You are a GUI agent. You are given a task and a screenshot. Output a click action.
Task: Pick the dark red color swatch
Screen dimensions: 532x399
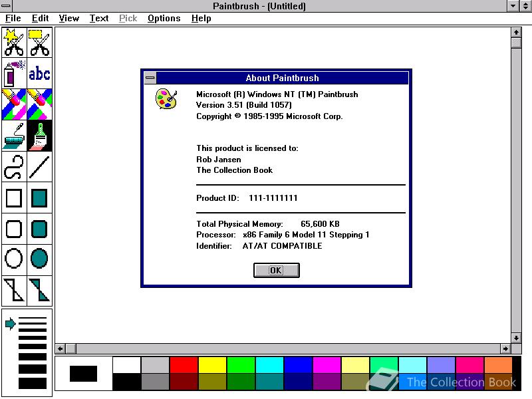pos(184,381)
